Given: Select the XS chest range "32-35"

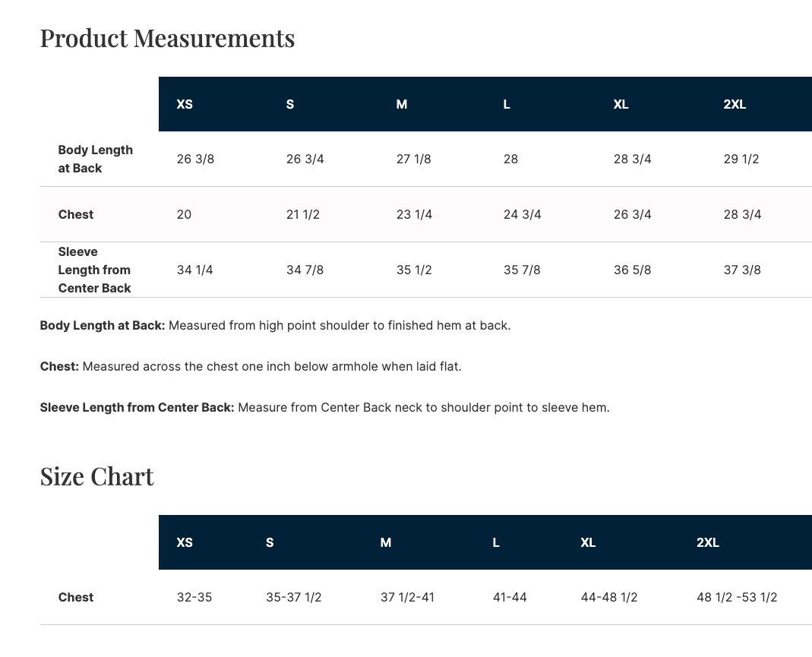Looking at the screenshot, I should click(x=194, y=597).
